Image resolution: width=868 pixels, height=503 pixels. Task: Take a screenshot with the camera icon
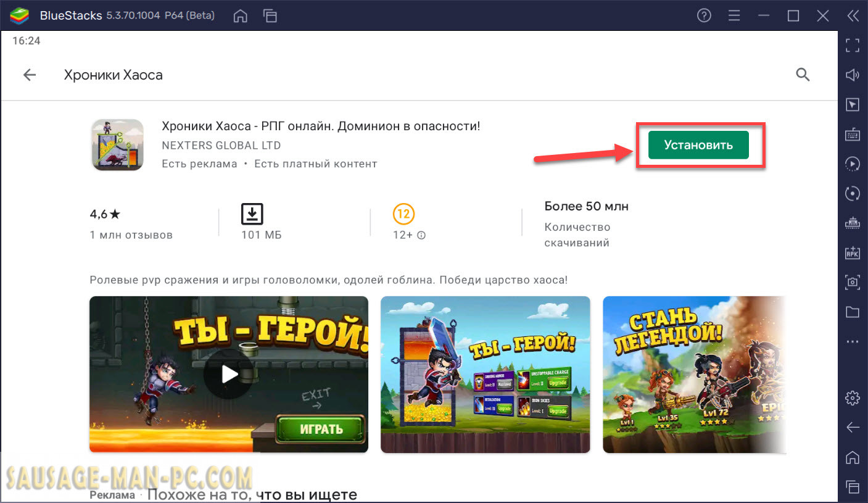853,283
